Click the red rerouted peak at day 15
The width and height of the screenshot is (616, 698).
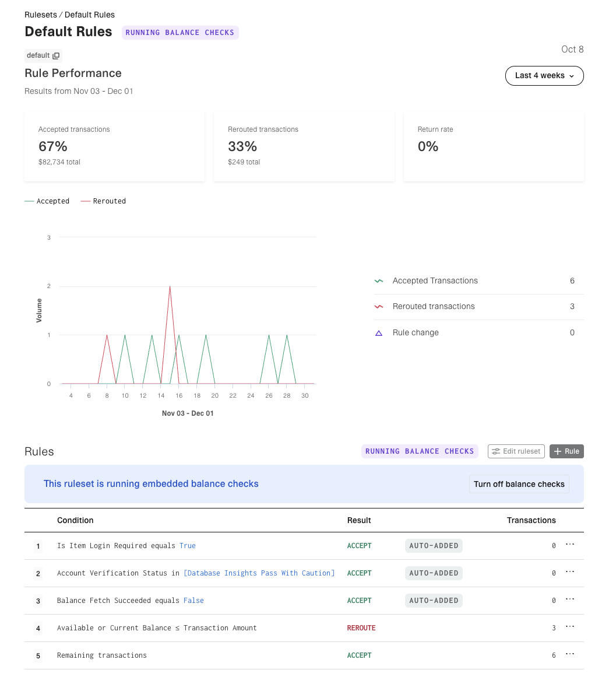[x=170, y=287]
